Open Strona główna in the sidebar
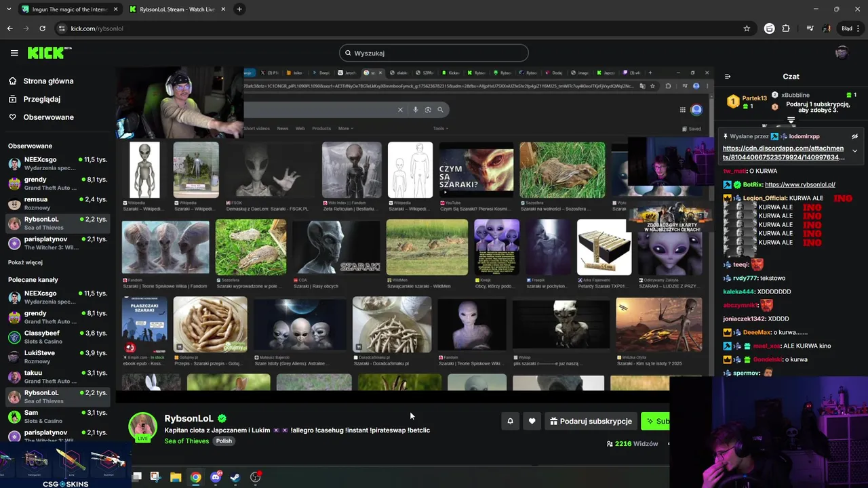Screen dimensions: 868x488 point(48,81)
